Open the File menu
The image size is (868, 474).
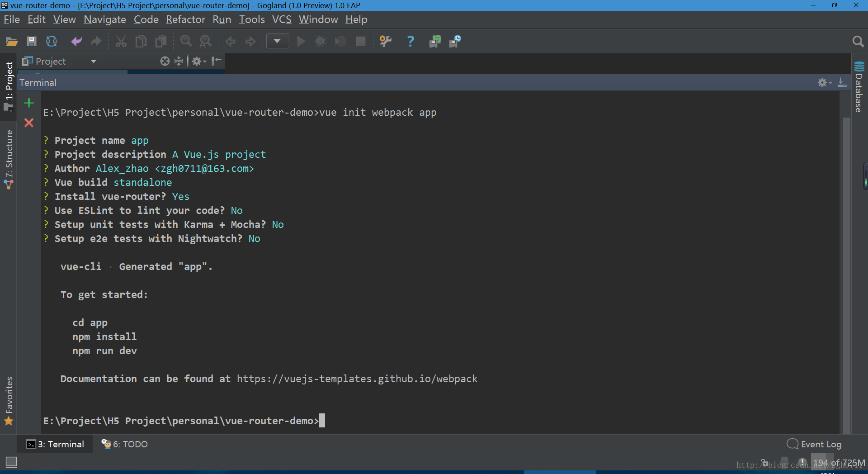pos(12,19)
